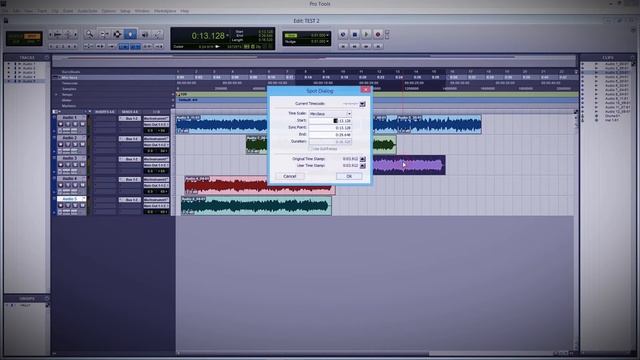Open the main counter format dropdown arrow
This screenshot has width=640, height=360.
pos(227,36)
